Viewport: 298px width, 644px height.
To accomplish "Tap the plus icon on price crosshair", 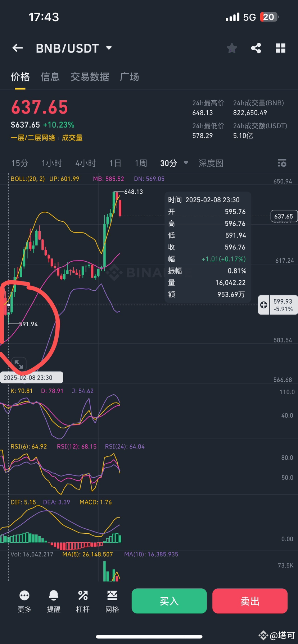I will pos(264,305).
